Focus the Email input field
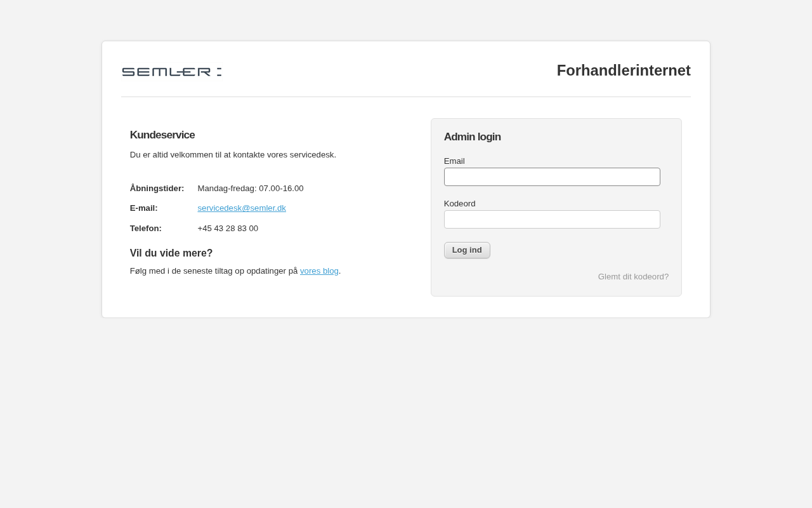This screenshot has height=508, width=812. 552,177
